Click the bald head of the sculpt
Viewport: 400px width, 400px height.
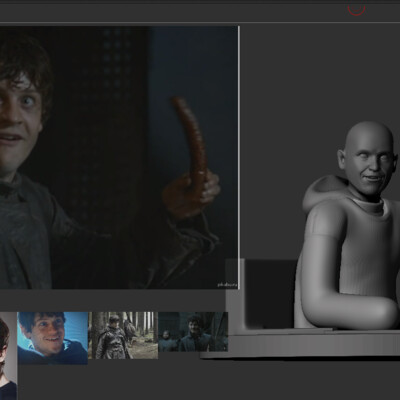point(368,137)
